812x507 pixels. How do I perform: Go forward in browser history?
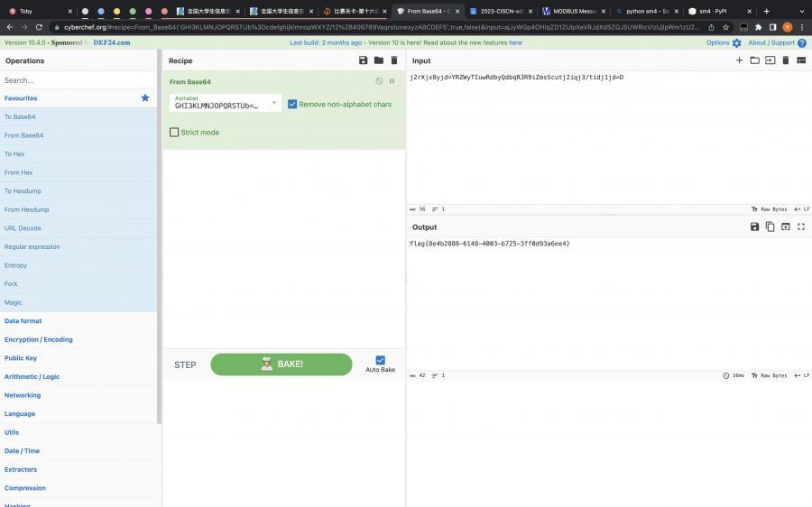(x=24, y=27)
